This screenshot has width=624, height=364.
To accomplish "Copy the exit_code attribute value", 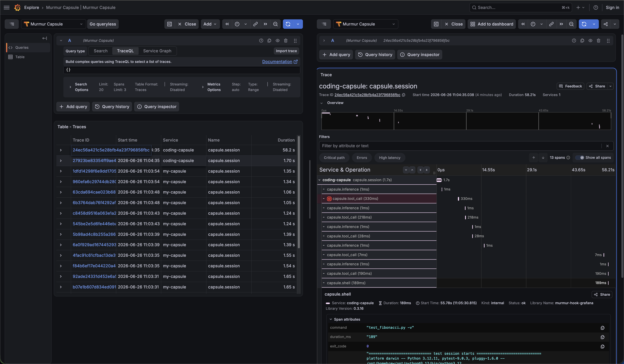I will click(x=602, y=346).
